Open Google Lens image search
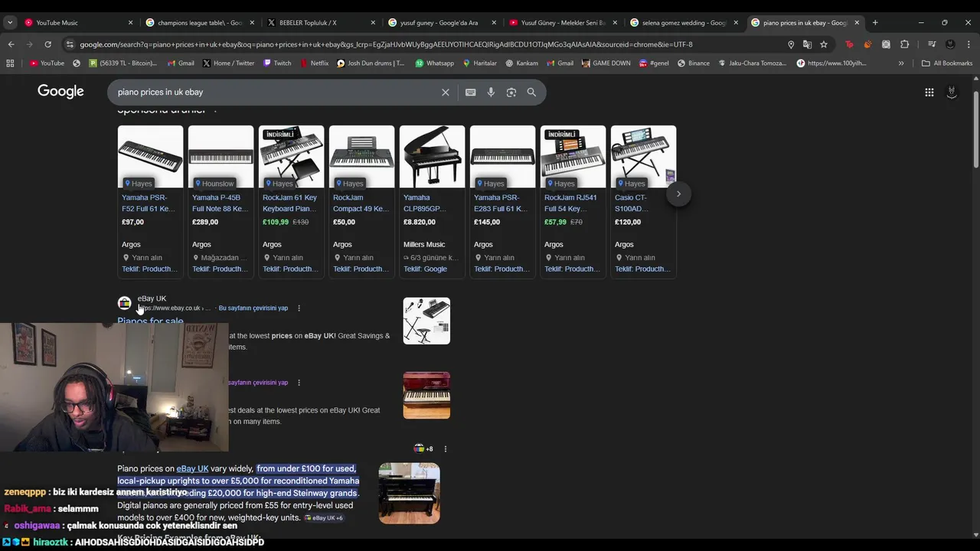The height and width of the screenshot is (551, 980). 511,92
